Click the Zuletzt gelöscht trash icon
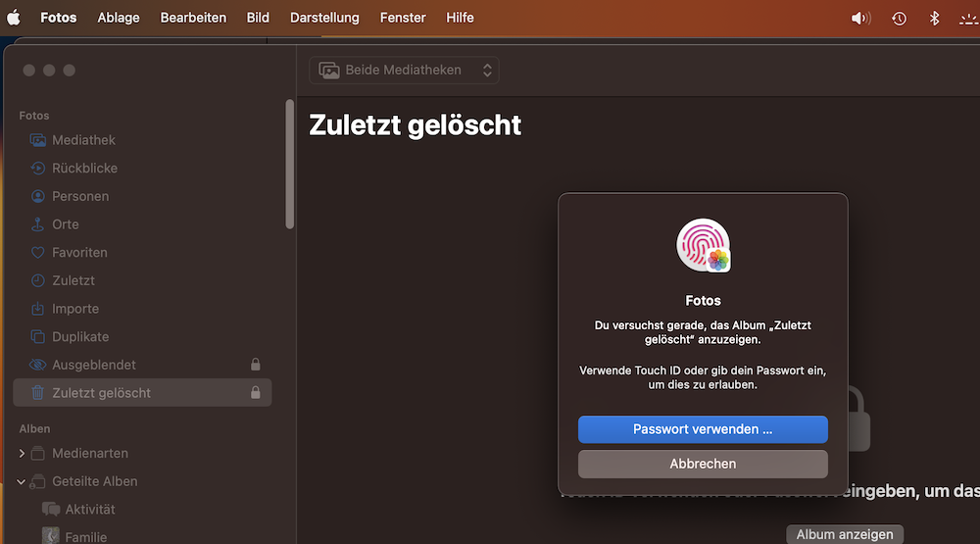 [x=37, y=393]
